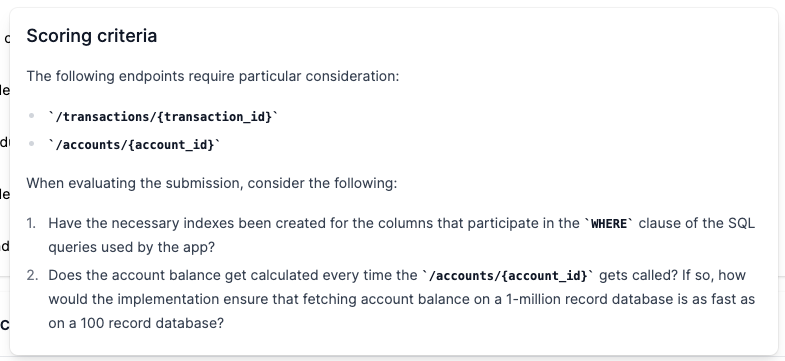
Task: Click the /transactions/{transaction_id} endpoint code
Action: pyautogui.click(x=163, y=117)
